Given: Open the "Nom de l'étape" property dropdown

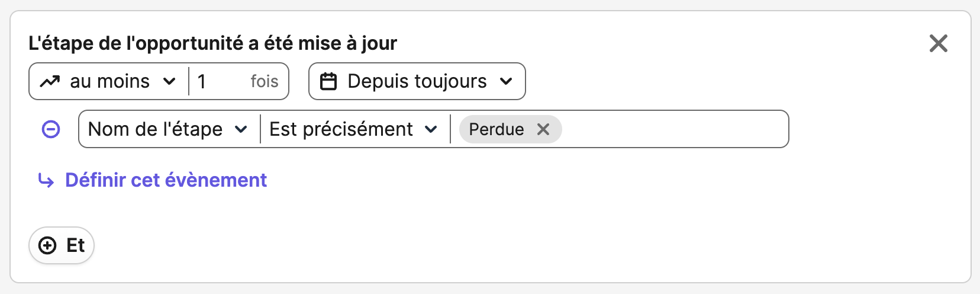Looking at the screenshot, I should (169, 129).
